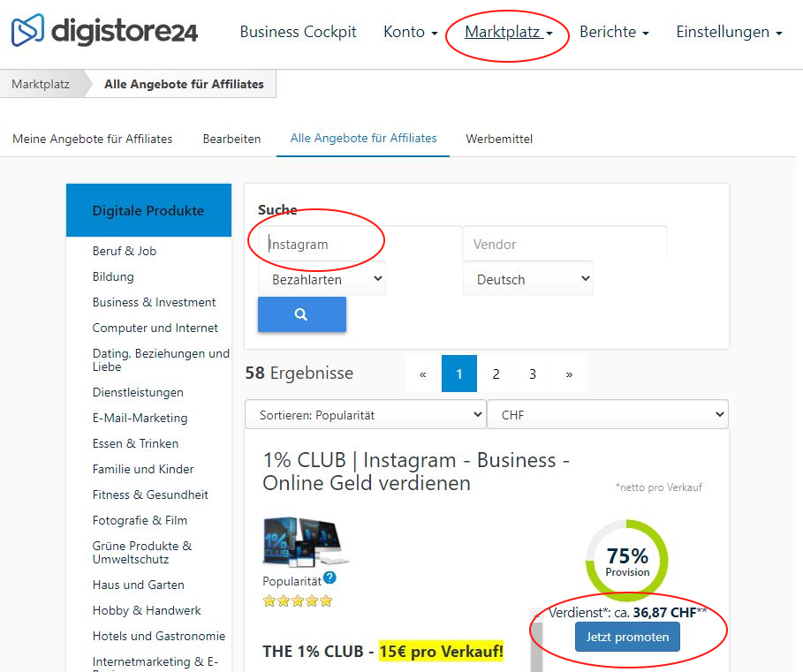Select the Fotografie & Film category
The image size is (803, 672).
coord(140,520)
